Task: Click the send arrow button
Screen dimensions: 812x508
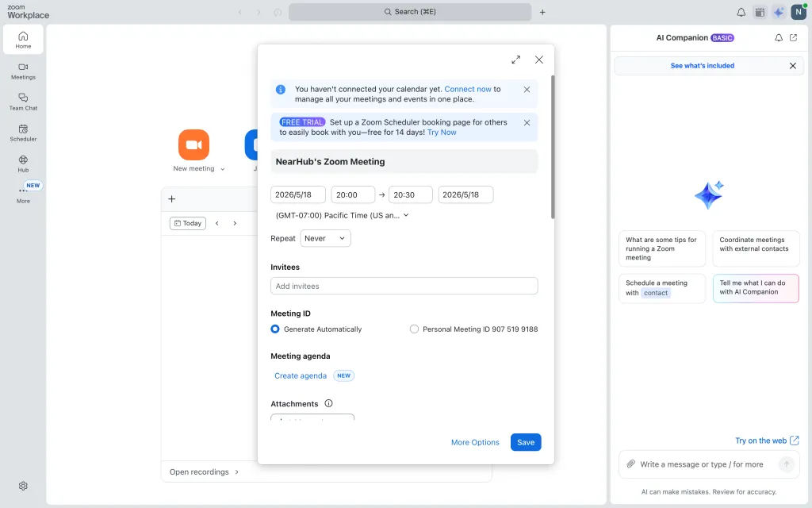Action: click(786, 464)
